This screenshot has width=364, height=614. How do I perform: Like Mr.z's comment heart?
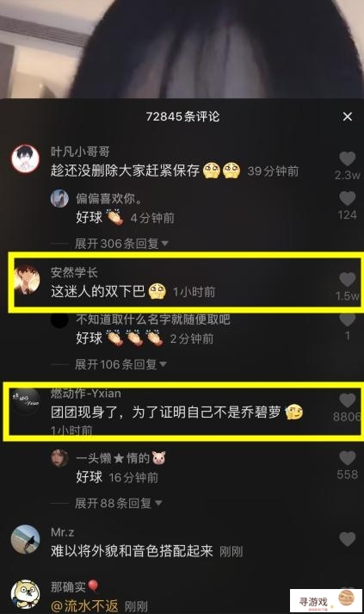[347, 539]
